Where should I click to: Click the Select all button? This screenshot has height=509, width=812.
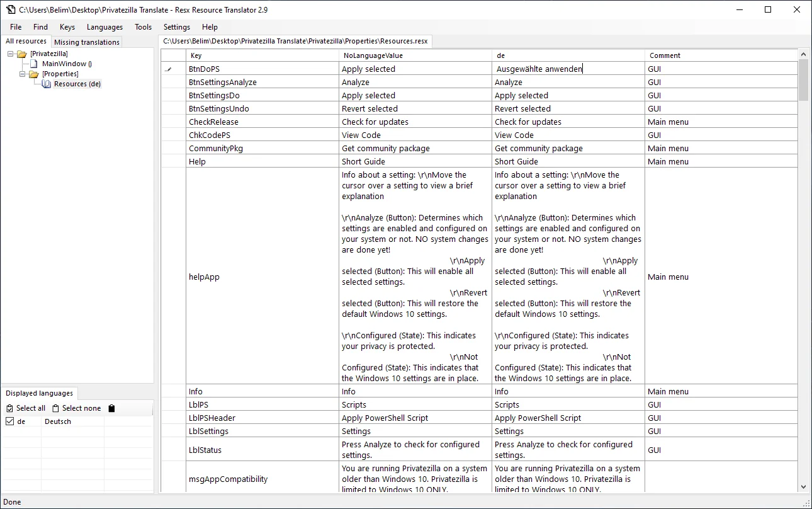(26, 408)
